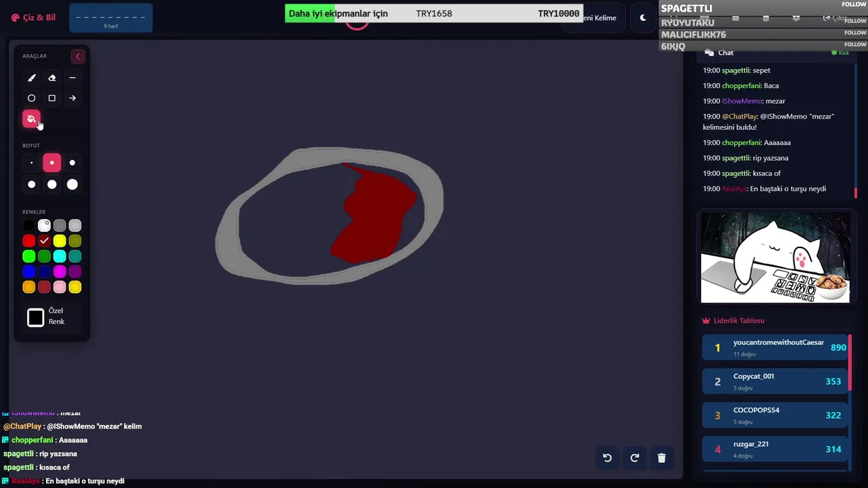Image resolution: width=868 pixels, height=488 pixels.
Task: Pick the light gray color swatch
Action: [75, 226]
